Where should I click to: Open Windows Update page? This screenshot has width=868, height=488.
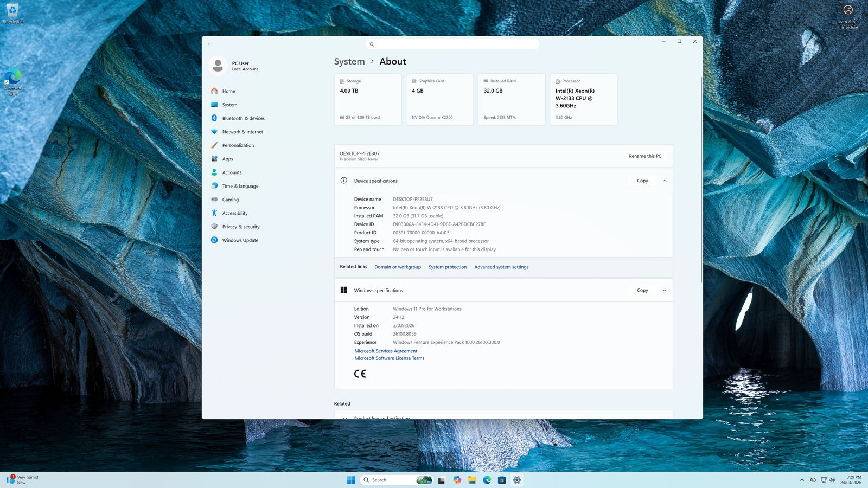[x=240, y=240]
